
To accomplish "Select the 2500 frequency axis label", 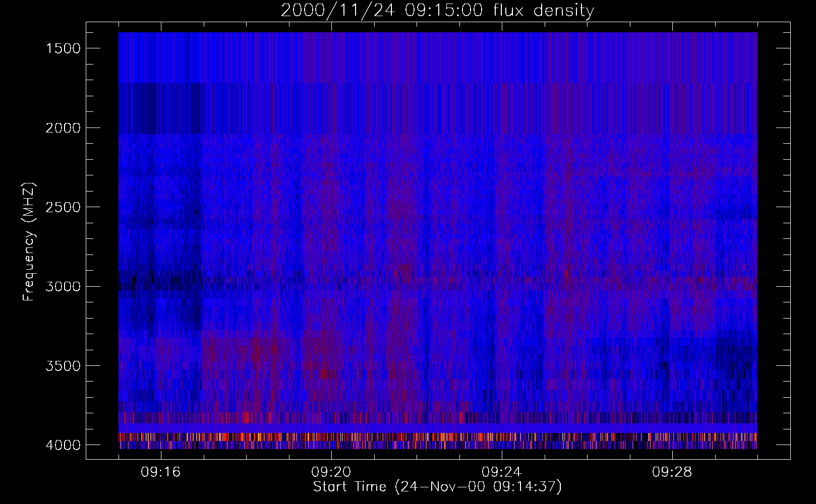I will click(63, 207).
